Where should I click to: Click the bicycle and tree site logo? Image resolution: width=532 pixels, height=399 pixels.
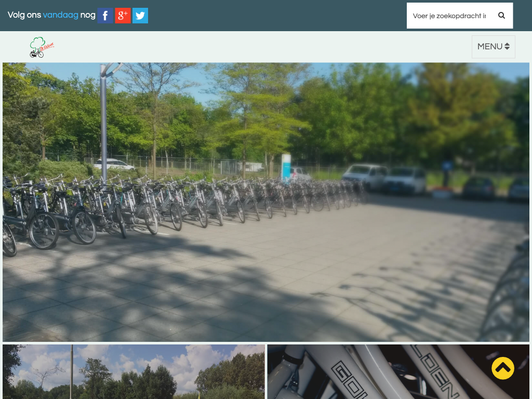click(42, 47)
